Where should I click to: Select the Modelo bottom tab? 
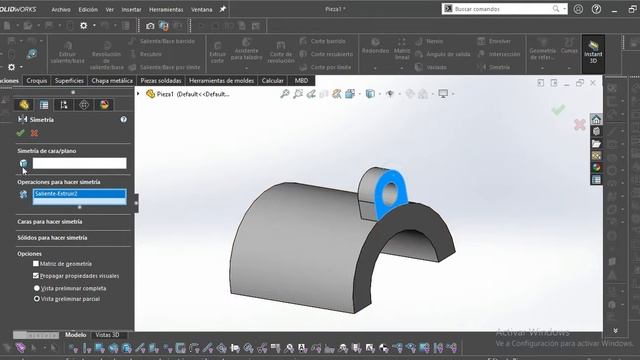(76, 335)
